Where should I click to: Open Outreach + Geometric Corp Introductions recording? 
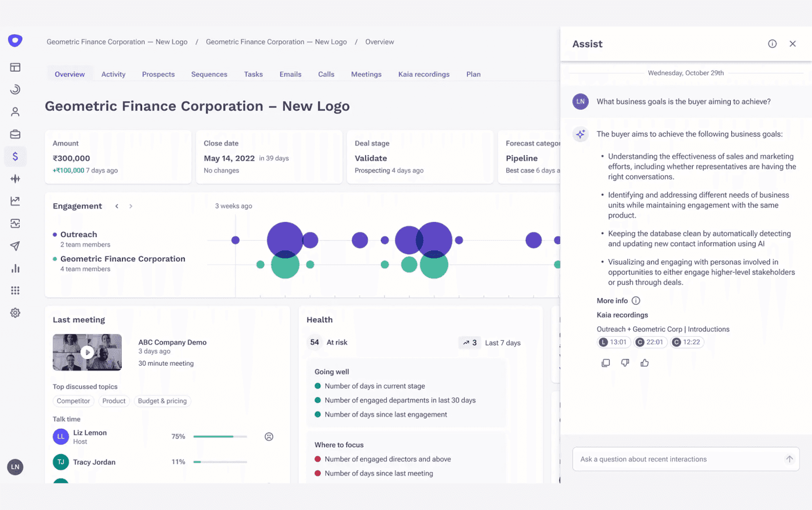pos(663,329)
